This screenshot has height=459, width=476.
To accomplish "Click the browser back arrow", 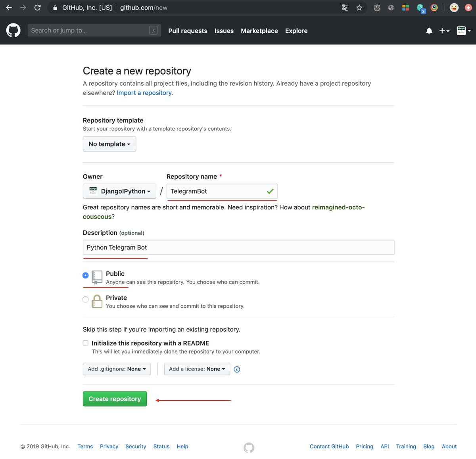I will pyautogui.click(x=9, y=8).
